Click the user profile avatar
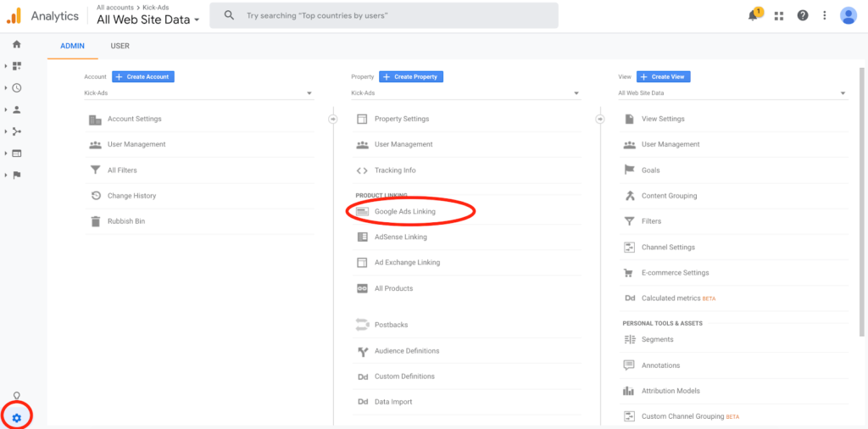The height and width of the screenshot is (429, 868). [x=848, y=15]
